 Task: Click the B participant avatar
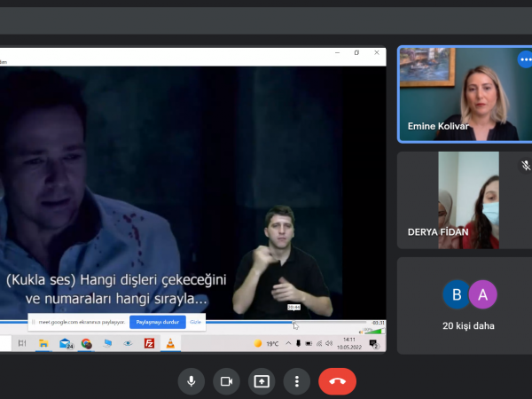tap(457, 294)
